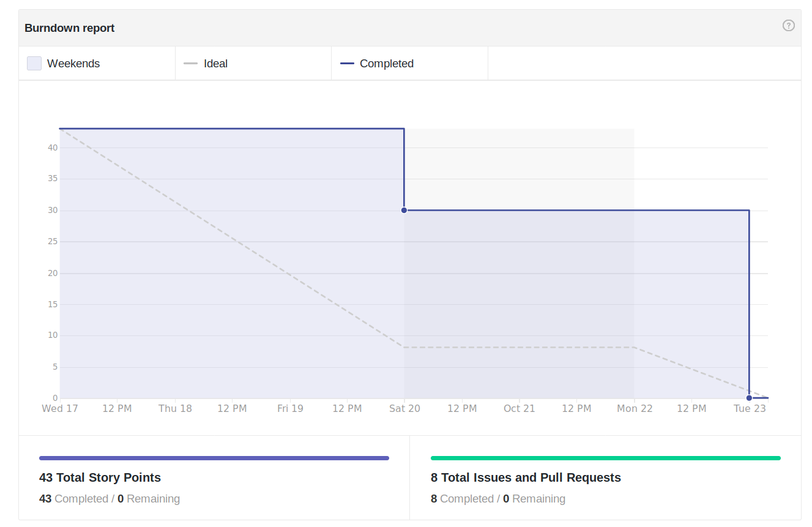Click the Wed 17 axis label
812x527 pixels.
(x=60, y=408)
